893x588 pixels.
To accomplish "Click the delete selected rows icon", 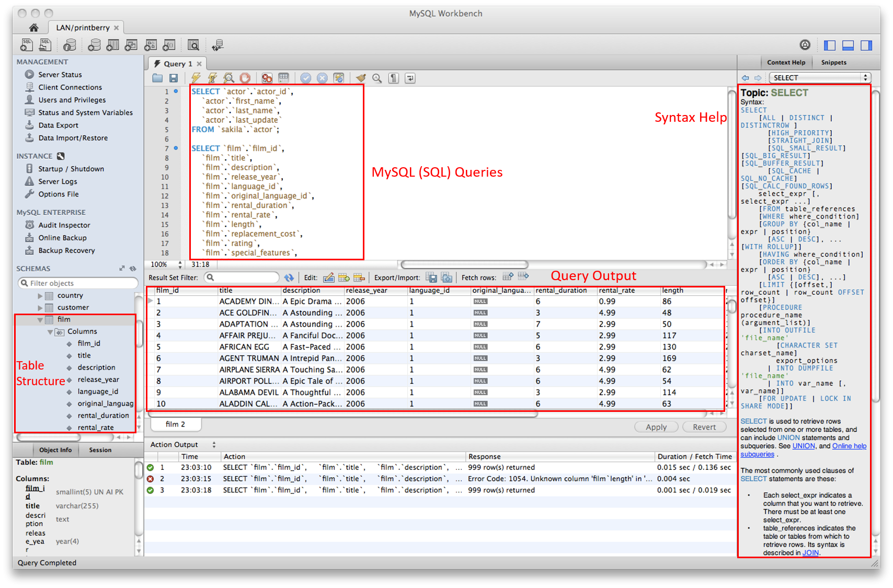I will 359,278.
